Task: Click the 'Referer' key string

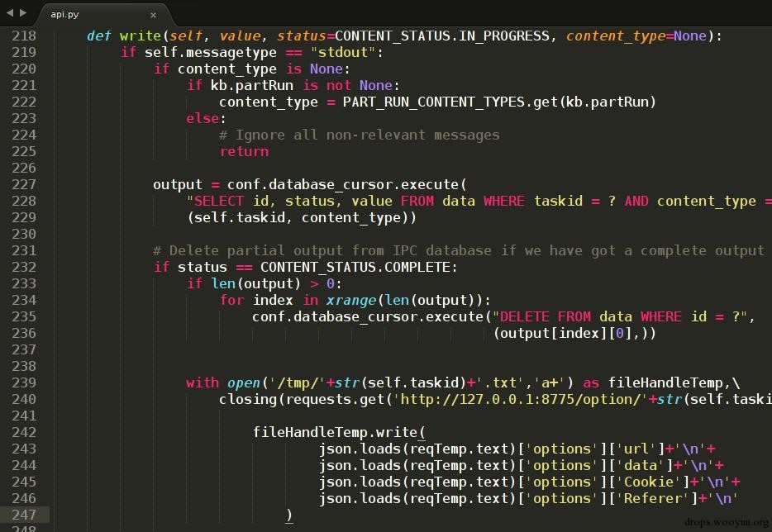Action: coord(653,498)
